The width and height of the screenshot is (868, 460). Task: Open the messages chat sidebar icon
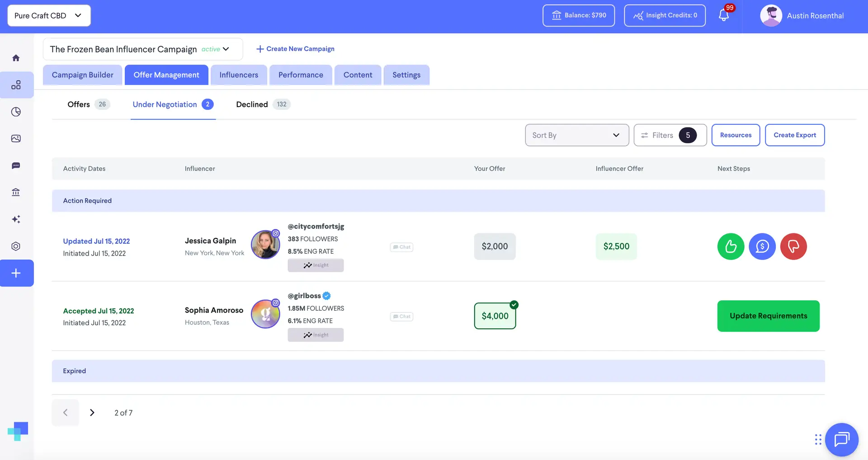[x=16, y=165]
